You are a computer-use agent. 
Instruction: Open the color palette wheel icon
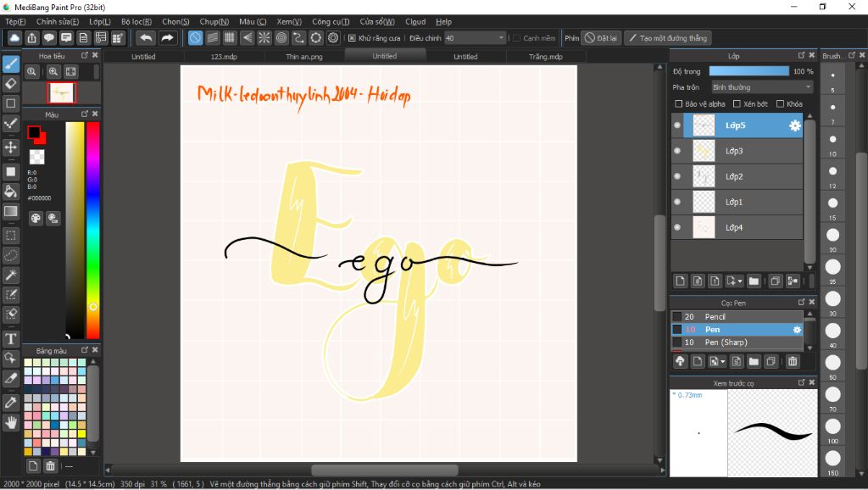coord(36,218)
